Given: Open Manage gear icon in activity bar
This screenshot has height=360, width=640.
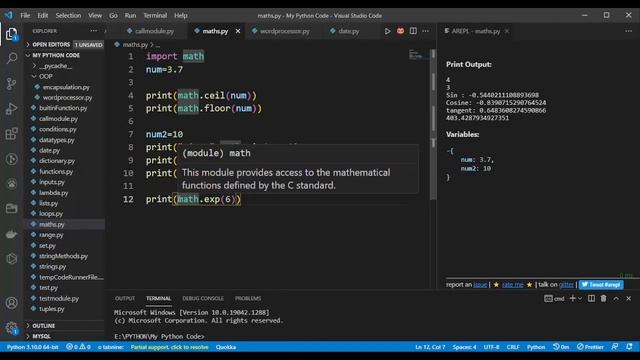Looking at the screenshot, I should 11,328.
